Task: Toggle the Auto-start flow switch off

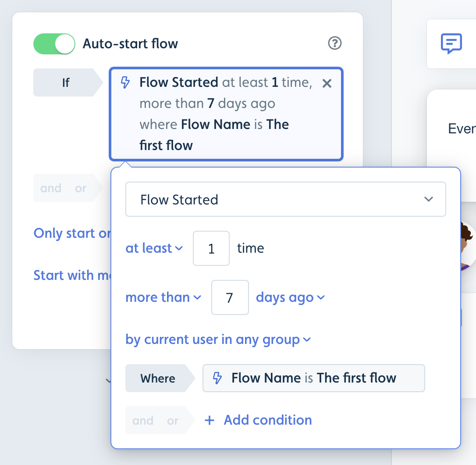Action: (x=54, y=44)
